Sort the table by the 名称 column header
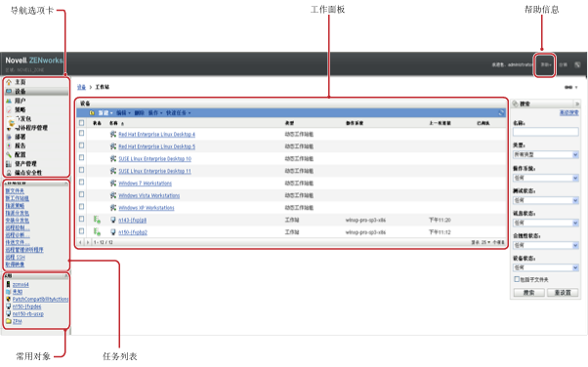588x367 pixels. tap(113, 123)
